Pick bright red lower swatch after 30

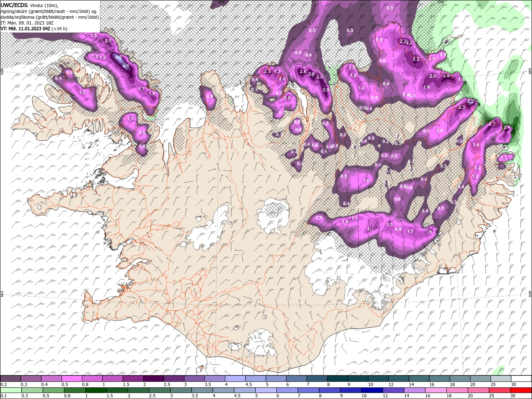pyautogui.click(x=521, y=390)
